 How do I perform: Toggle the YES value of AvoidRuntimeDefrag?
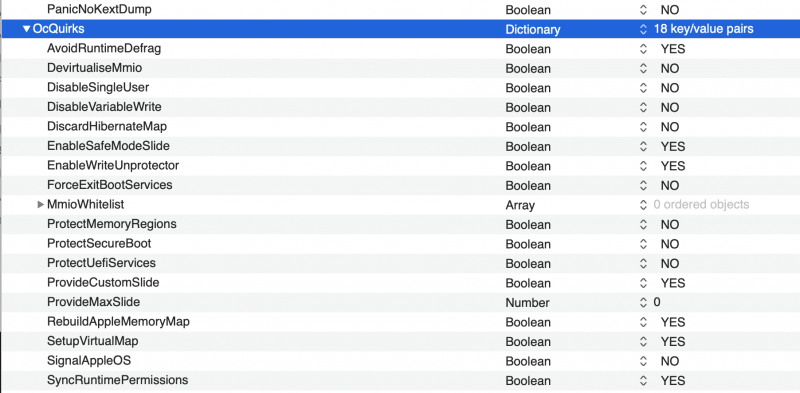[672, 49]
